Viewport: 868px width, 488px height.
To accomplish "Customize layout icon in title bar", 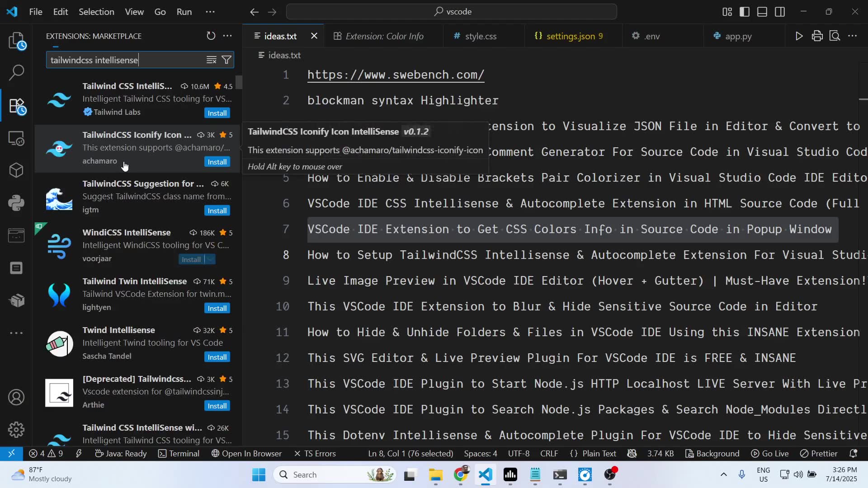I will click(x=727, y=12).
